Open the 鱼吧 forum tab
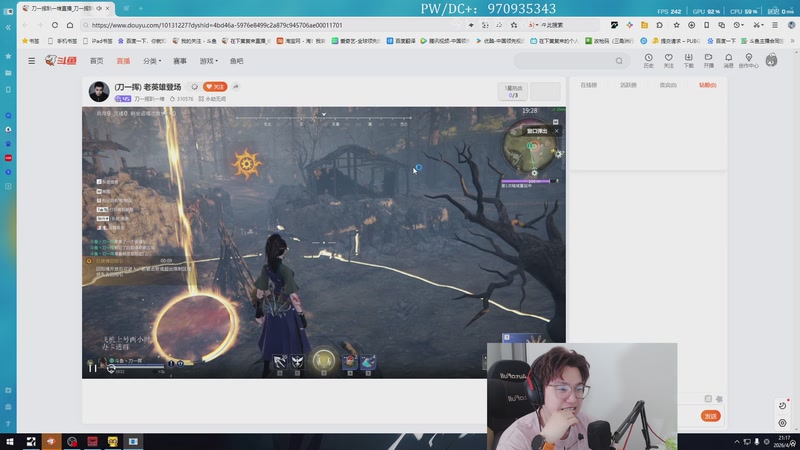The height and width of the screenshot is (450, 800). pyautogui.click(x=236, y=61)
